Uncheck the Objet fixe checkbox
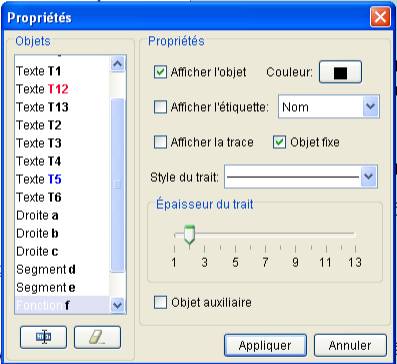This screenshot has width=397, height=364. point(279,142)
